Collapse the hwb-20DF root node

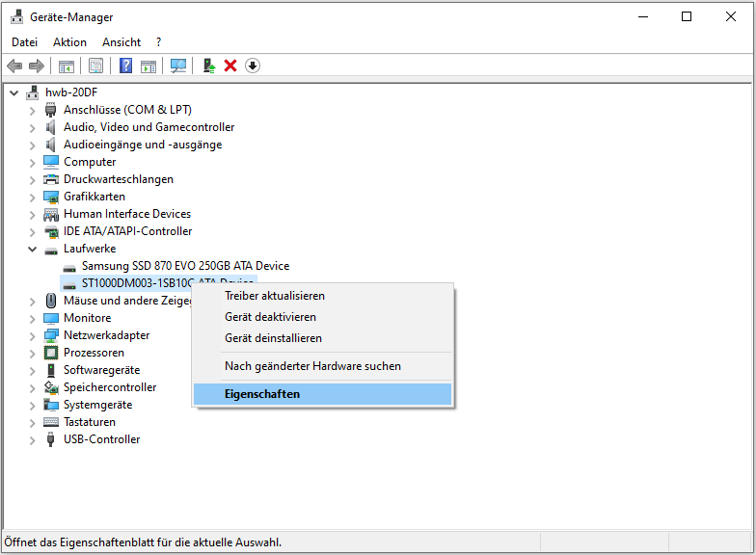click(x=13, y=92)
